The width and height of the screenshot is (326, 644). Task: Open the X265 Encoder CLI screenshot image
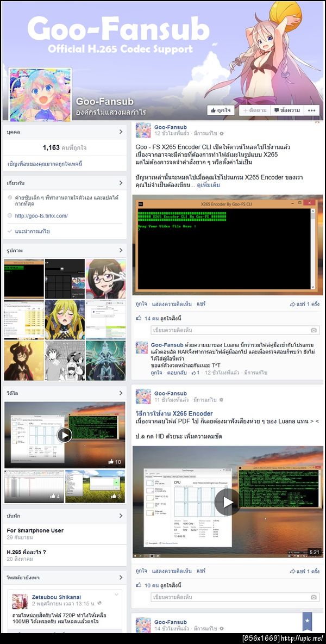(228, 245)
